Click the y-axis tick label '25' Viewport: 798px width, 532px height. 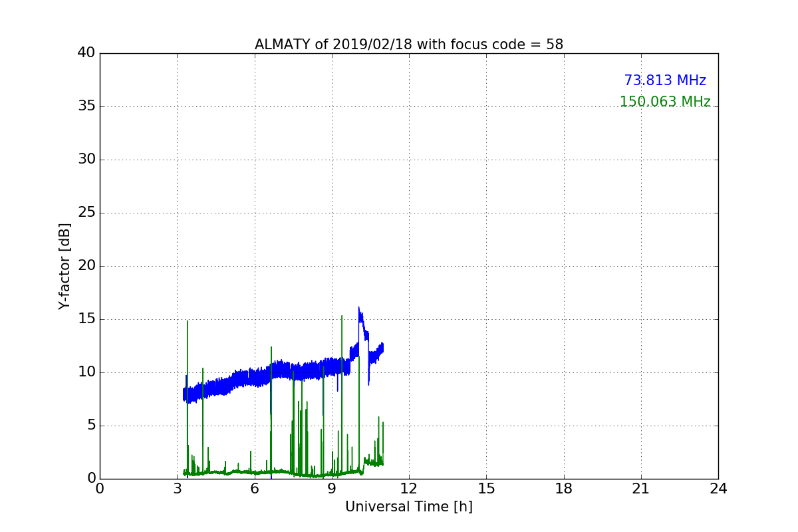tap(86, 213)
